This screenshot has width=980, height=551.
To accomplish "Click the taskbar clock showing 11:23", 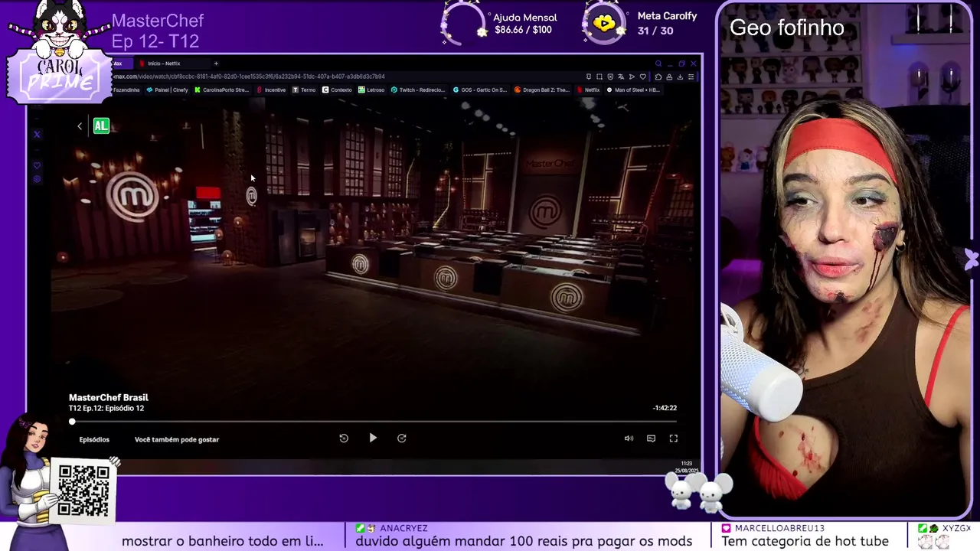I will pos(687,464).
